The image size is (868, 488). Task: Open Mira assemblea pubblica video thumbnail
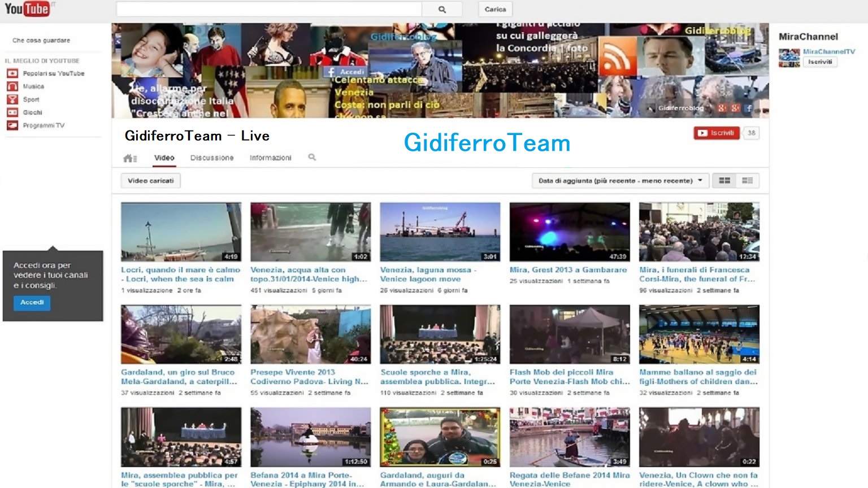181,437
